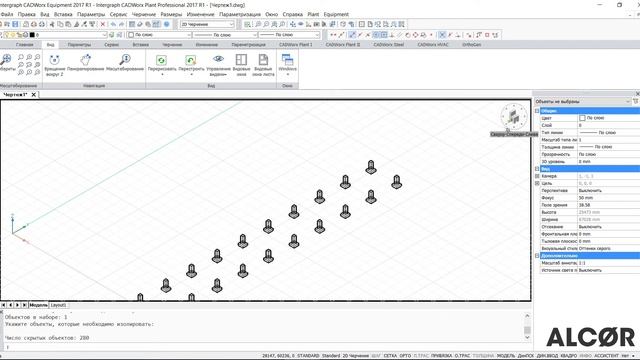This screenshot has height=360, width=640.
Task: Go to first sheet tab arrow
Action: pyautogui.click(x=3, y=305)
